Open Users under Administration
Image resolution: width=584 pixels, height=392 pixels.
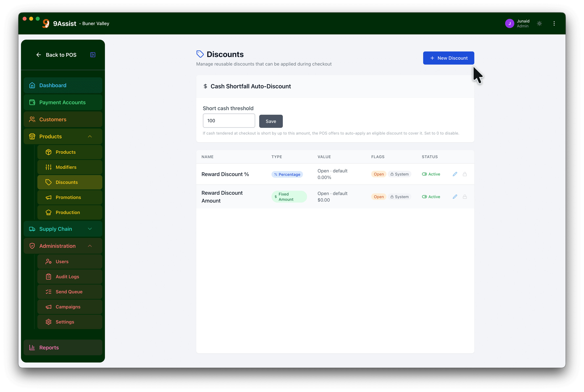70,262
